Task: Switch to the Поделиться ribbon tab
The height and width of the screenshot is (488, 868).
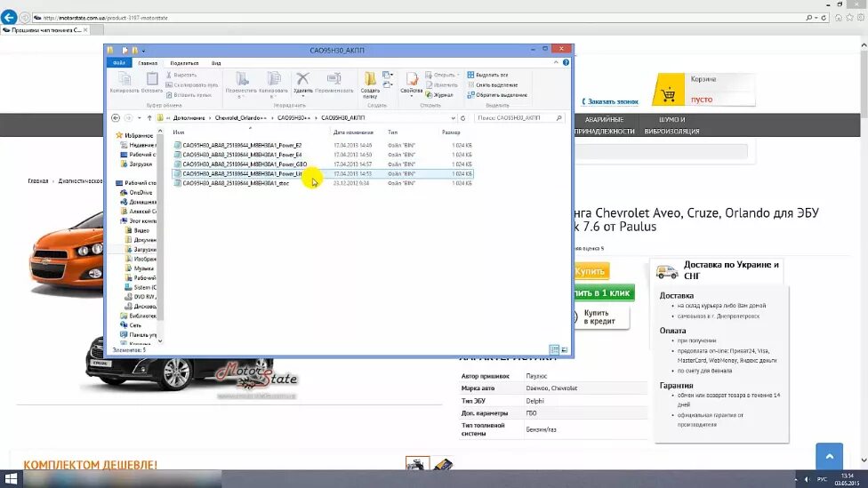Action: [x=184, y=63]
